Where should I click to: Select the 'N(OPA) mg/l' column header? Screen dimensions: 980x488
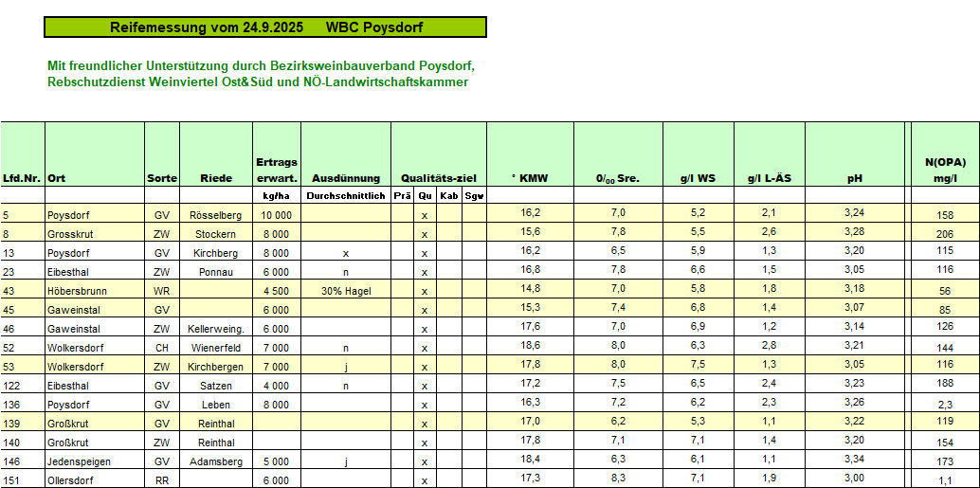[x=944, y=170]
